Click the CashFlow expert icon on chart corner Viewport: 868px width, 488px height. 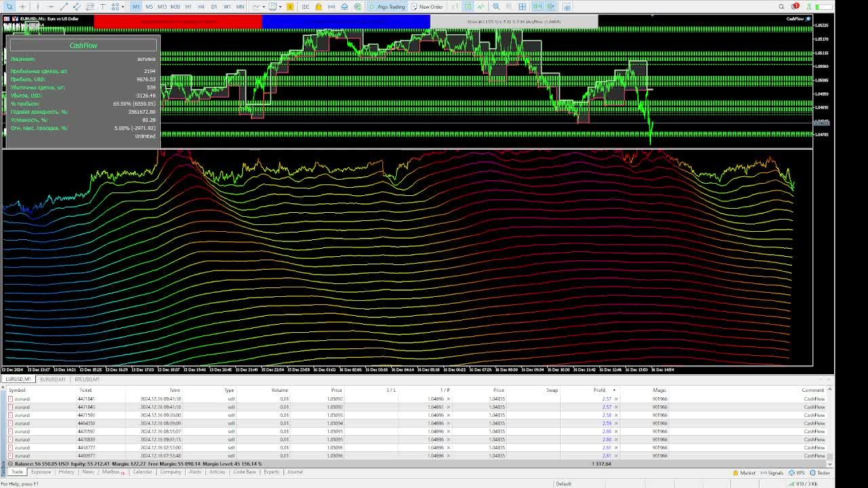(808, 18)
